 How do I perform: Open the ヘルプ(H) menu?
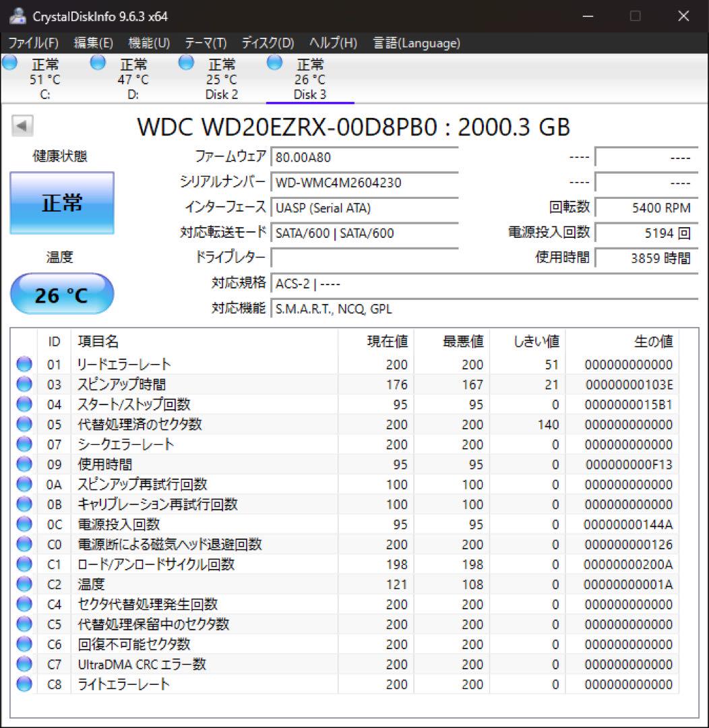[334, 43]
